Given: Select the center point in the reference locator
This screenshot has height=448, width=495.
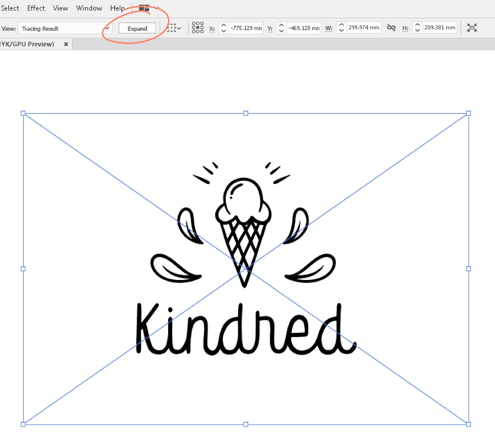Looking at the screenshot, I should (x=198, y=27).
